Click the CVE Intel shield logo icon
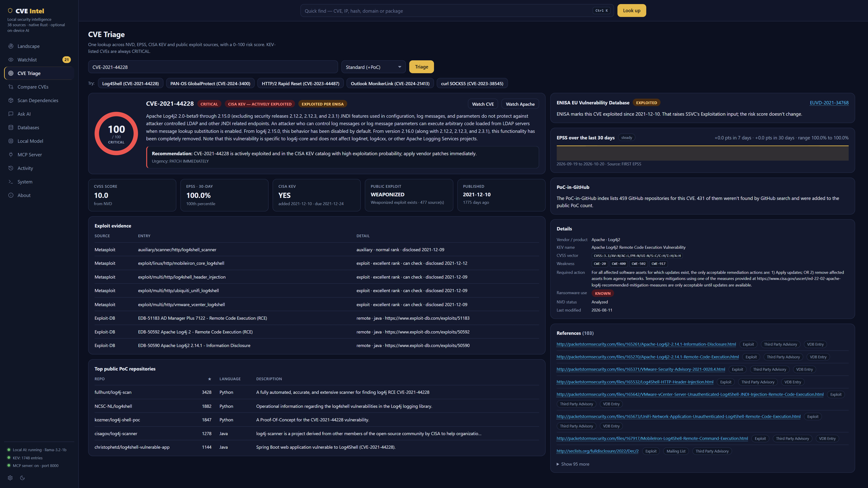The height and width of the screenshot is (488, 868). 10,11
